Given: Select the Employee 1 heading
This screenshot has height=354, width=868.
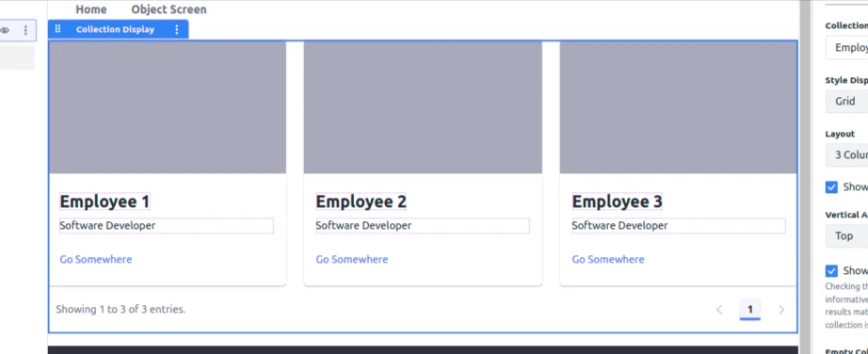Looking at the screenshot, I should point(104,201).
